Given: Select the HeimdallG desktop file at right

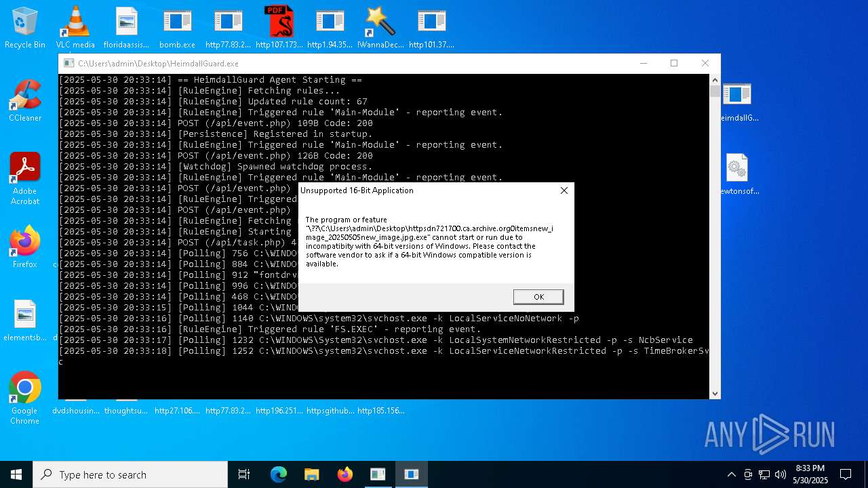Looking at the screenshot, I should pos(738,102).
